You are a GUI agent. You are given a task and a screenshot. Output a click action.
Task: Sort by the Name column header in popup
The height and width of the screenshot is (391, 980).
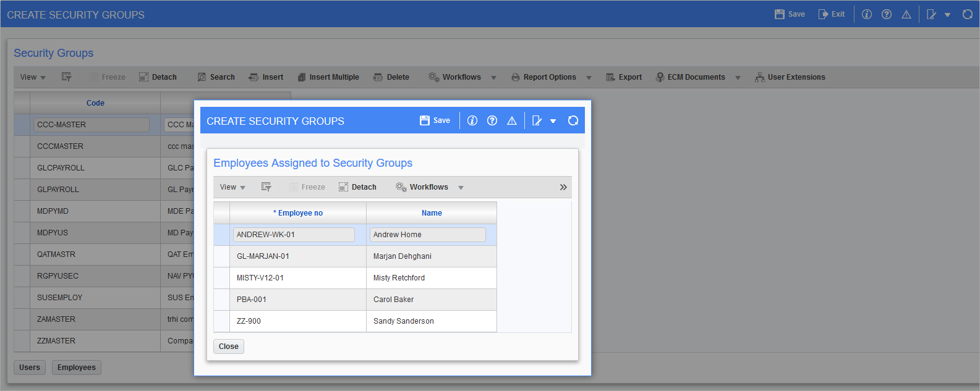tap(432, 213)
